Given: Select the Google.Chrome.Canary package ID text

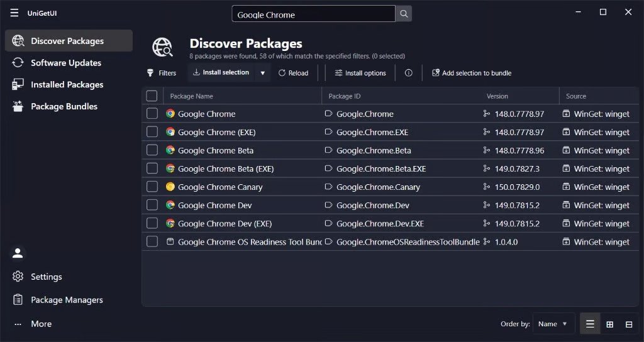Looking at the screenshot, I should coord(378,187).
